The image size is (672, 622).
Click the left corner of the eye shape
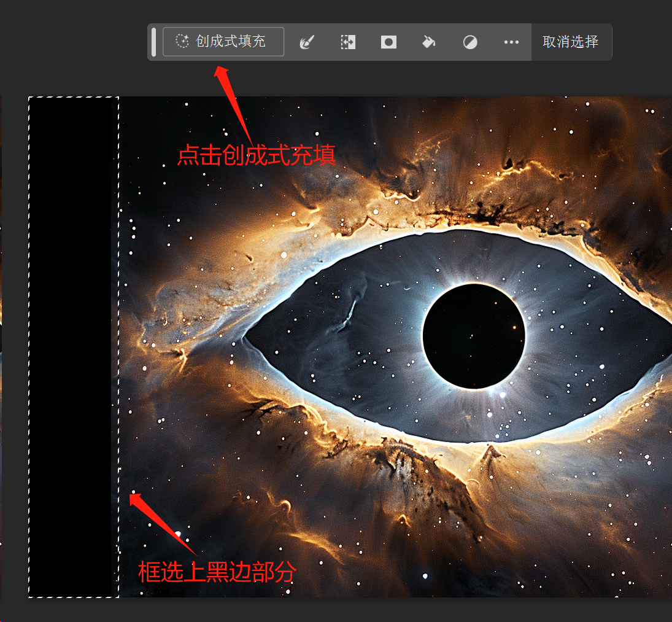(x=249, y=336)
